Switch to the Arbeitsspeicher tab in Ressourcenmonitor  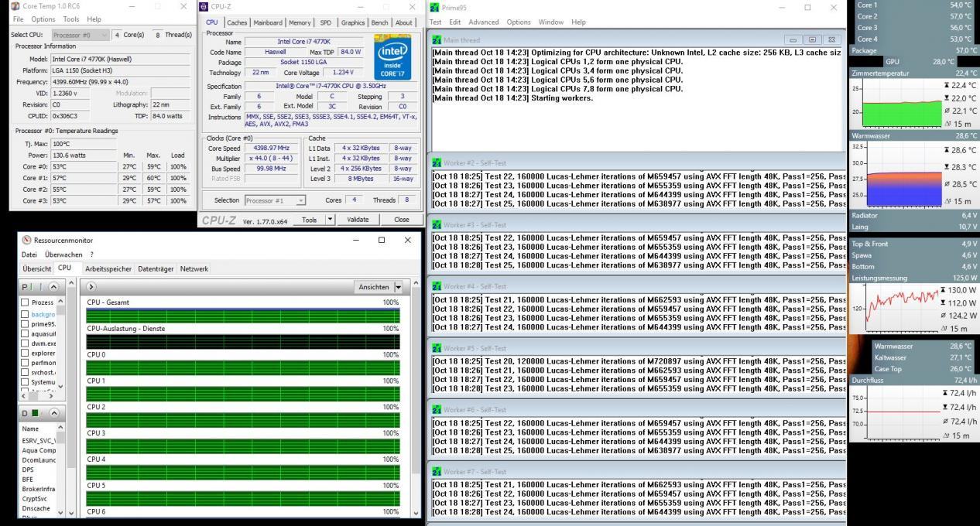pos(107,268)
